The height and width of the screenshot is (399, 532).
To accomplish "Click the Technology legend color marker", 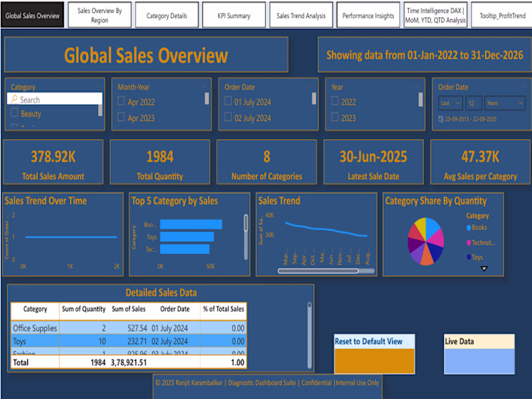I will (469, 242).
